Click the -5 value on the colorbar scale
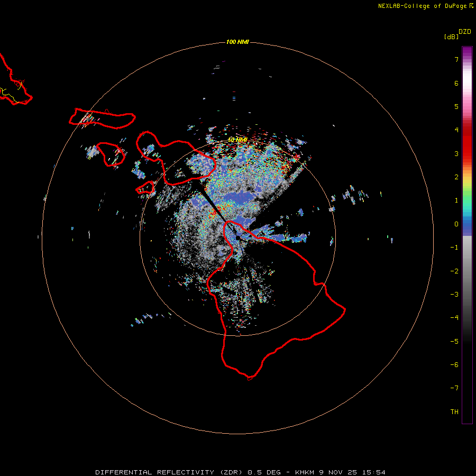This screenshot has width=476, height=476. (x=454, y=342)
